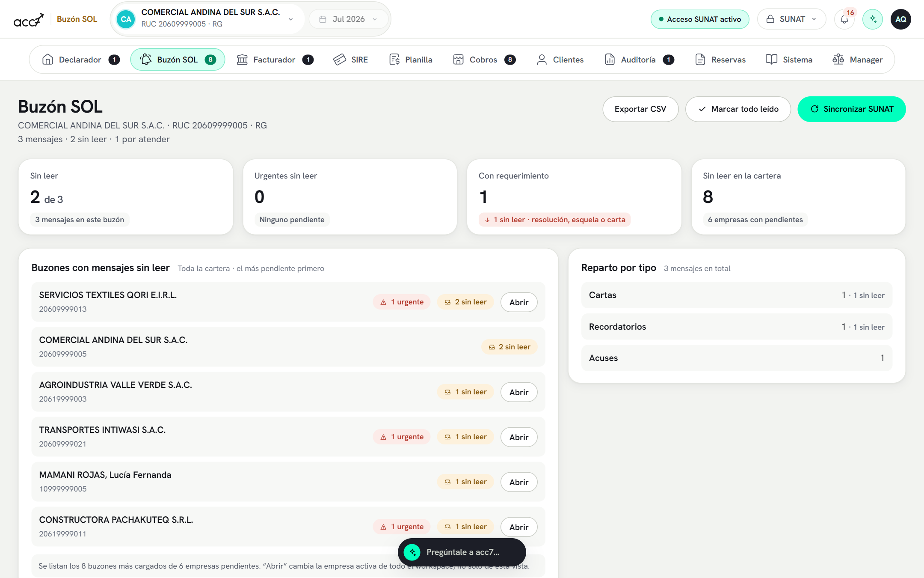Image resolution: width=924 pixels, height=578 pixels.
Task: Click the 2 sin leer badge for COMERCIAL ANDINA
Action: [509, 347]
